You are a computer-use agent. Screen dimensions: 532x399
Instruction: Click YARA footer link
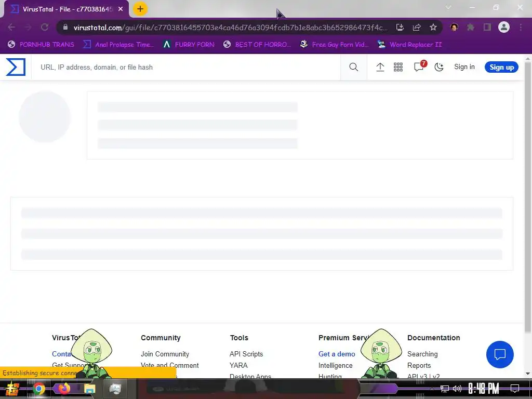pyautogui.click(x=238, y=365)
